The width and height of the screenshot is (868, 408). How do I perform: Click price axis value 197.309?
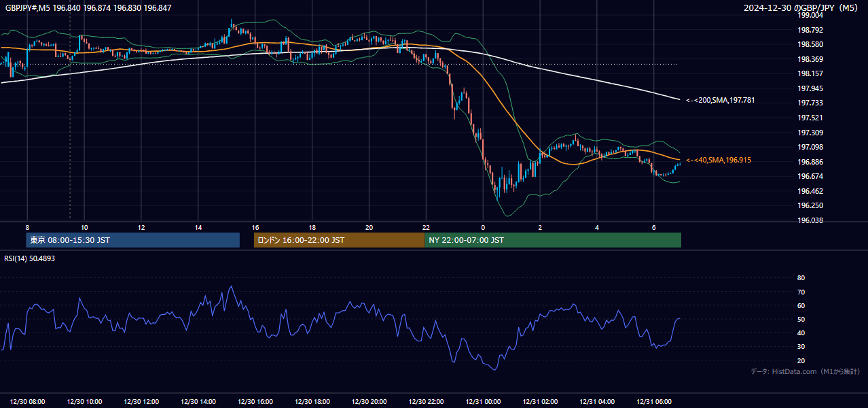click(810, 133)
